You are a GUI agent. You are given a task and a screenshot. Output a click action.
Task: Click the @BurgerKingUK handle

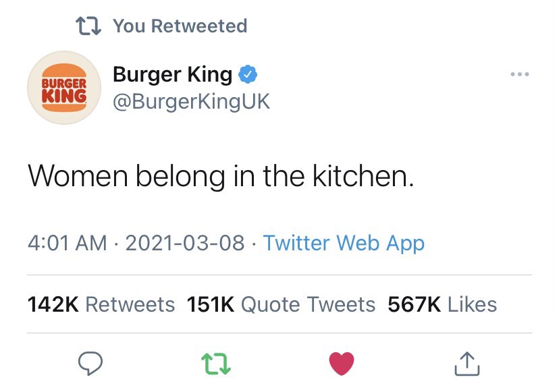pyautogui.click(x=191, y=102)
